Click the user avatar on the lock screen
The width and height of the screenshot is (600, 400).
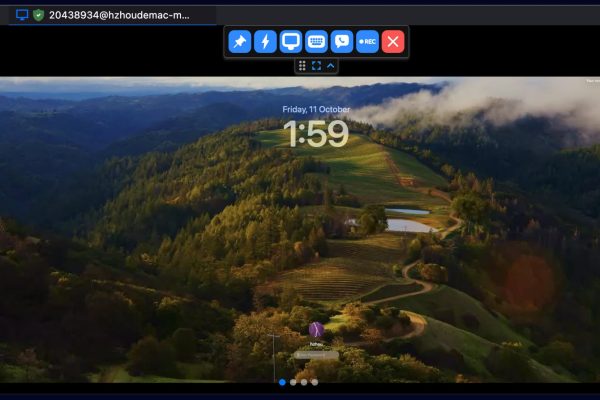316,329
